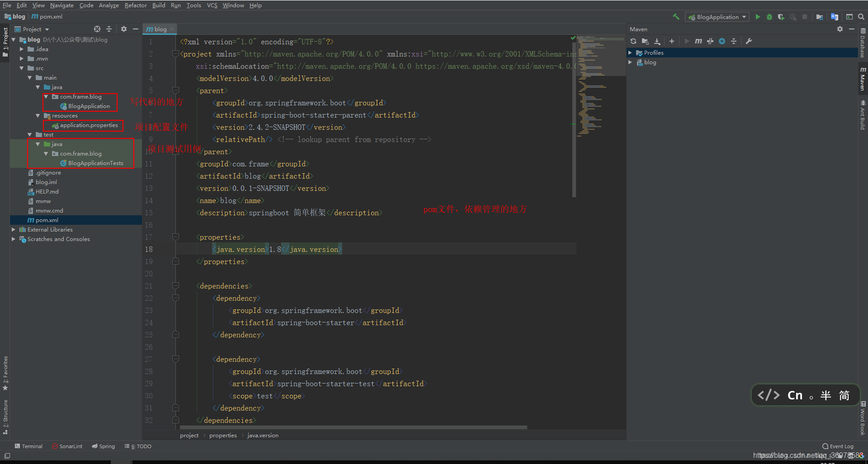
Task: Toggle Skip Tests mode in Maven toolbar
Action: (x=722, y=41)
